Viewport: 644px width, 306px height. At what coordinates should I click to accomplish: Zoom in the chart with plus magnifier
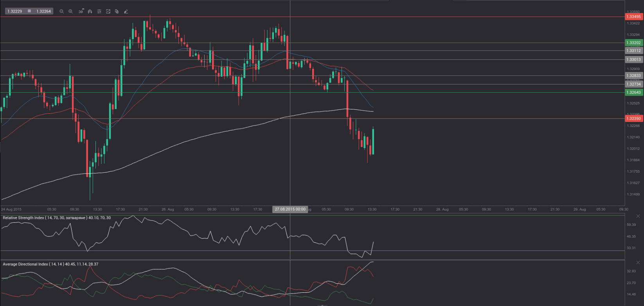[70, 11]
